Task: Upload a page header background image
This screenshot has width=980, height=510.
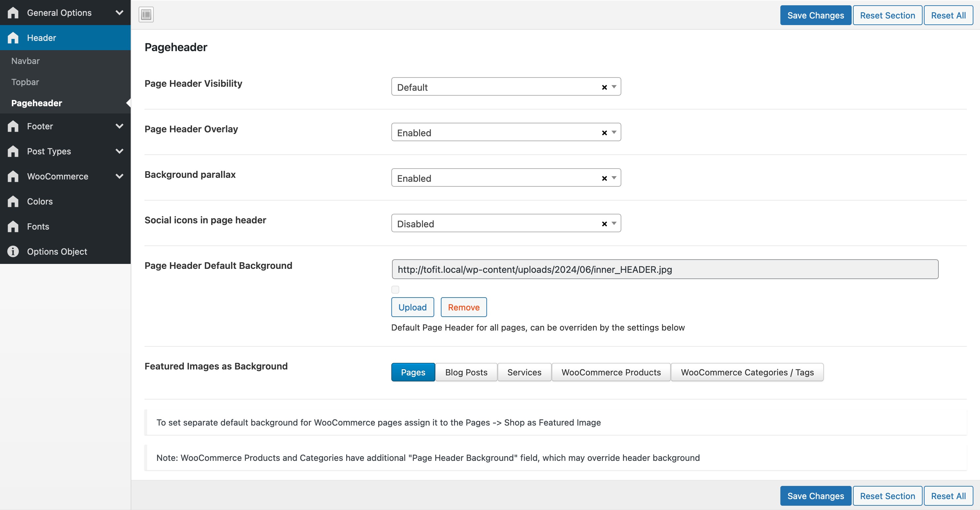Action: pos(412,307)
